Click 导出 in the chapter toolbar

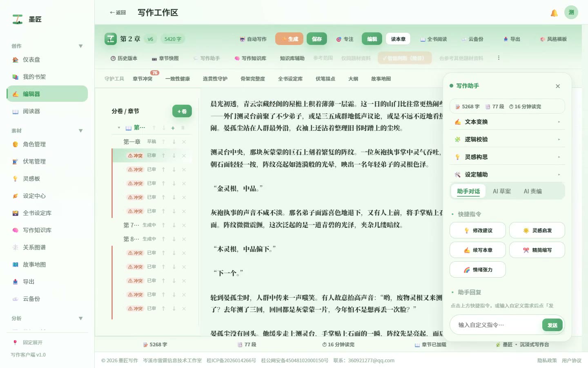point(512,39)
